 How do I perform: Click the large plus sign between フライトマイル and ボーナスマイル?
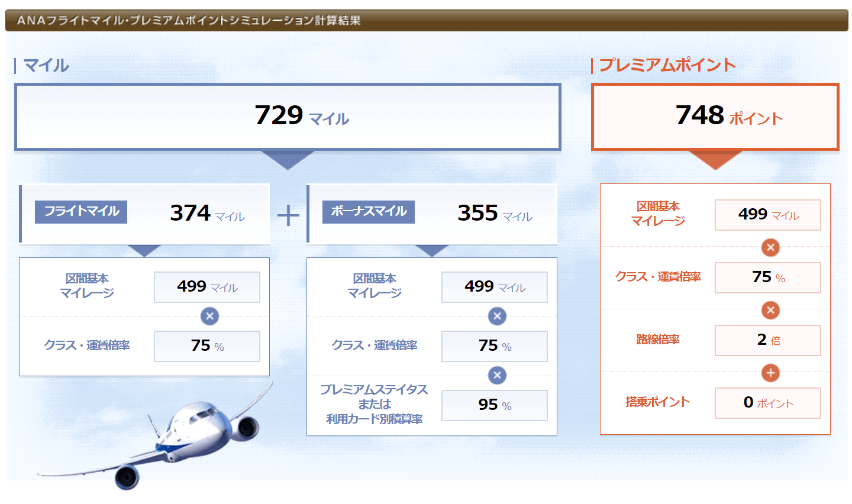pyautogui.click(x=288, y=215)
